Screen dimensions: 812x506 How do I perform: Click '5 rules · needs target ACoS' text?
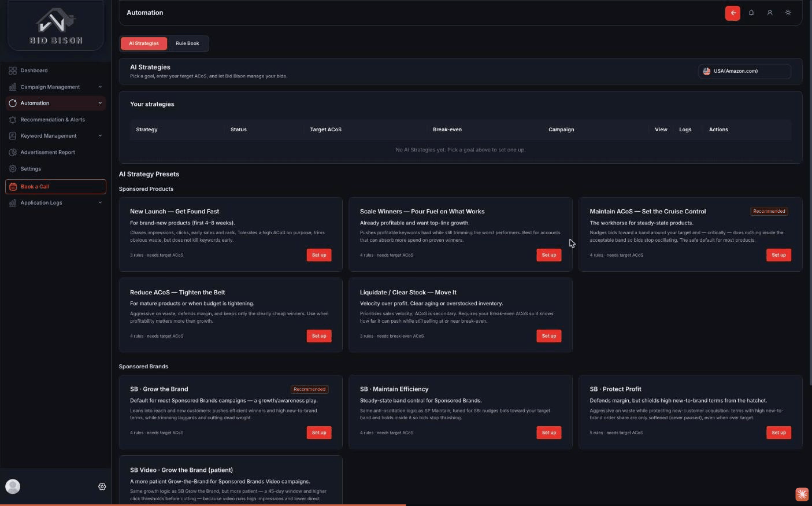point(616,433)
